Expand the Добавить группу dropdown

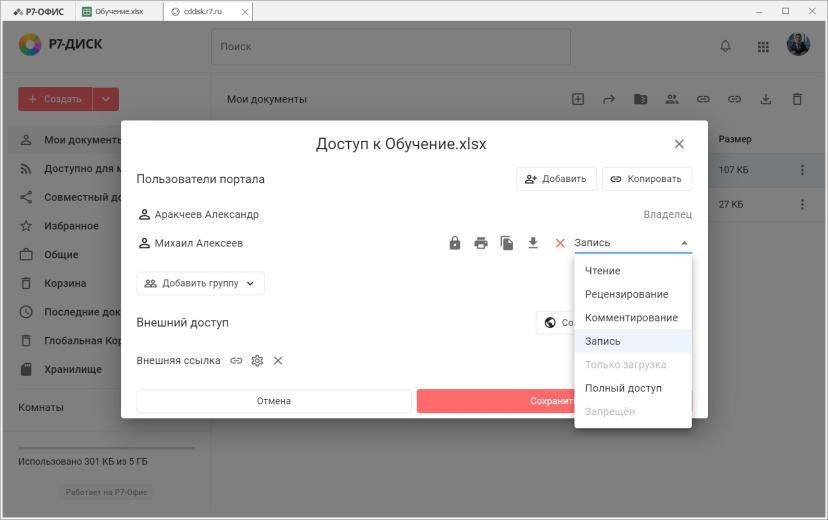[201, 283]
